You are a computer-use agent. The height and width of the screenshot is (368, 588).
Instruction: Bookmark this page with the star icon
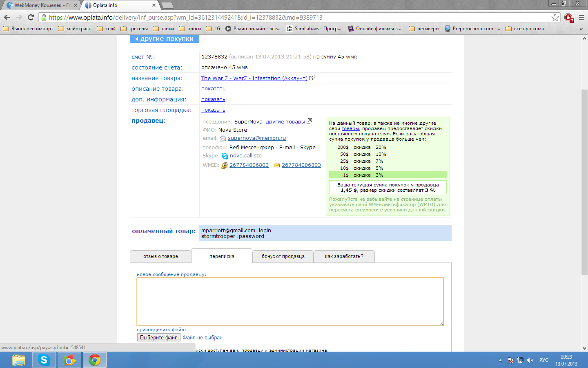[x=555, y=17]
